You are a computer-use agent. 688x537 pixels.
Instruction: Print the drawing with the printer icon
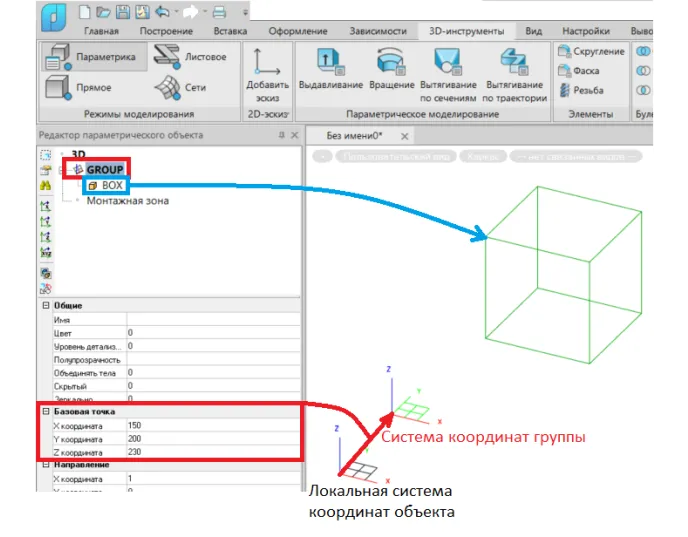[219, 12]
